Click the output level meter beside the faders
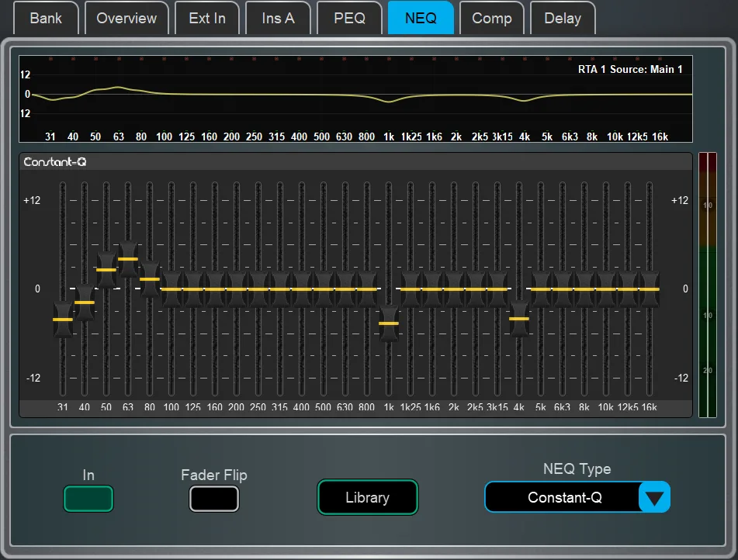Image resolution: width=738 pixels, height=560 pixels. [708, 285]
